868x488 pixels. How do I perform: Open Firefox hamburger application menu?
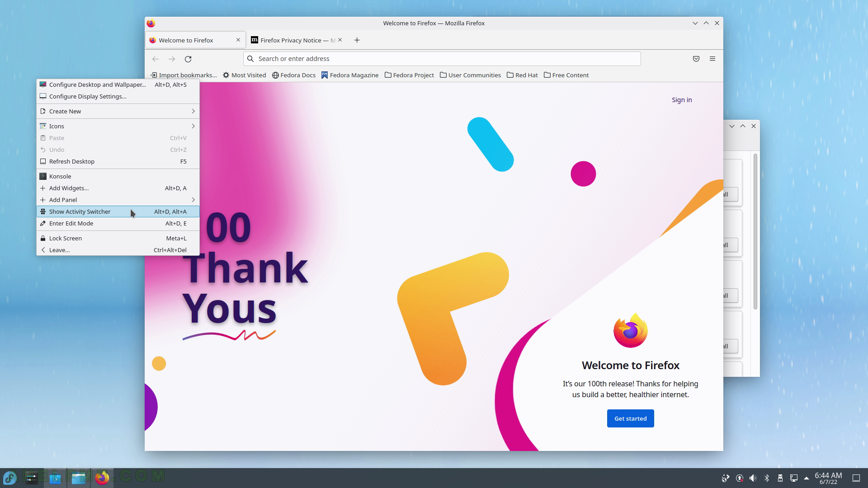(x=712, y=59)
